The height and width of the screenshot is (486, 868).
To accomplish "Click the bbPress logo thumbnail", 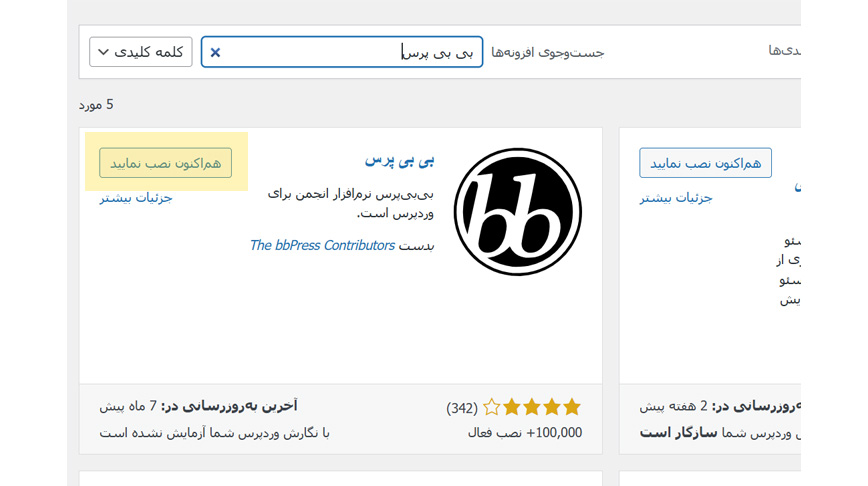I will (518, 211).
